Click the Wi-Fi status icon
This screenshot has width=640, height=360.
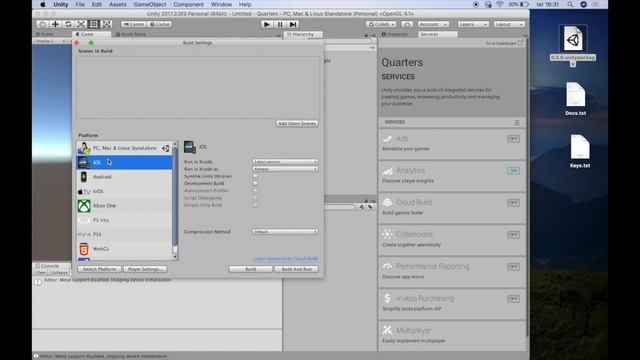(x=500, y=4)
